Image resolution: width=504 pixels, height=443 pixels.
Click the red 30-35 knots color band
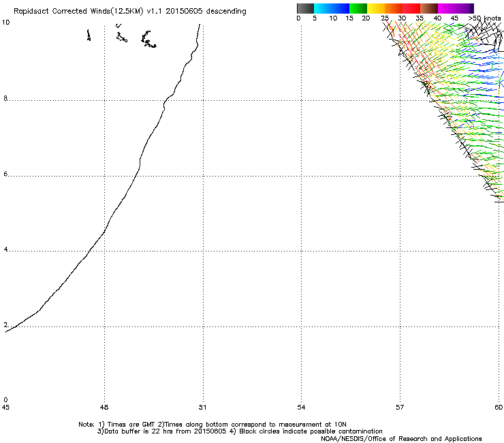point(411,8)
